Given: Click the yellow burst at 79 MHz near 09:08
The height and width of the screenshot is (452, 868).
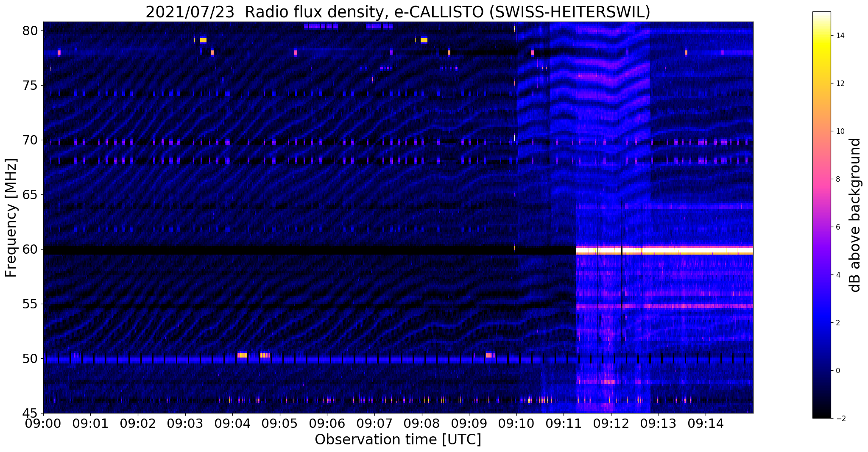Looking at the screenshot, I should 424,40.
